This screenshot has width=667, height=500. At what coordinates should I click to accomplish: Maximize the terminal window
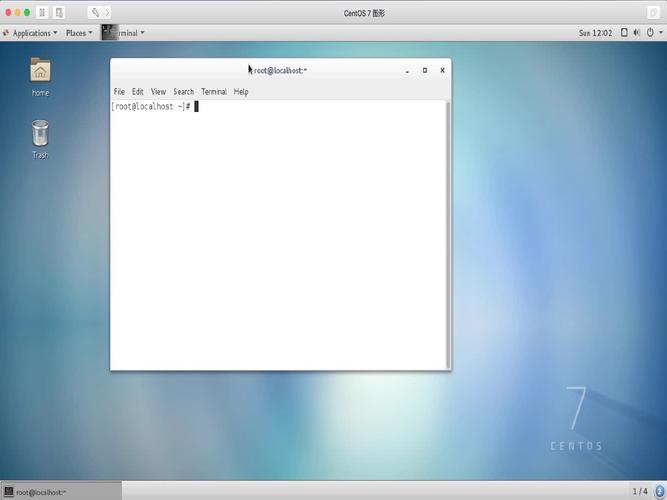425,70
